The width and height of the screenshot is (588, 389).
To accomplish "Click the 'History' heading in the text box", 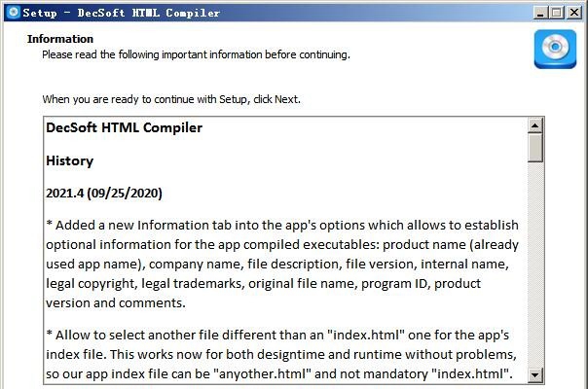I will [70, 160].
